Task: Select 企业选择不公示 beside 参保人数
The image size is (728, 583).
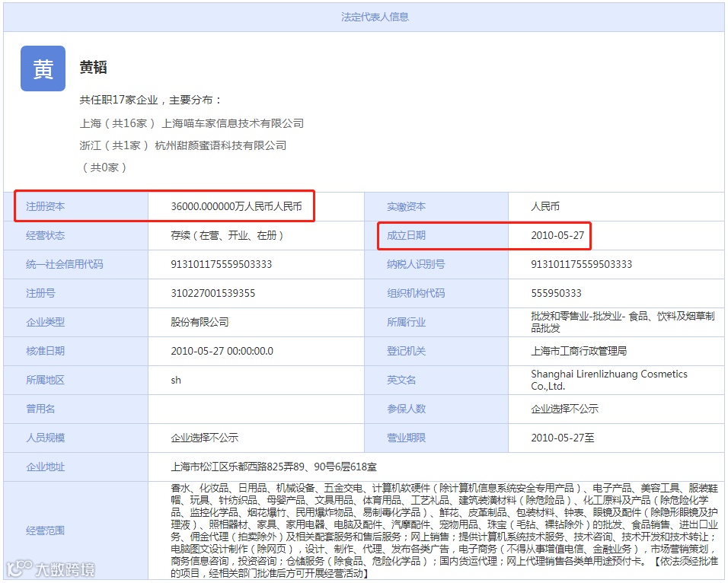Action: 565,409
